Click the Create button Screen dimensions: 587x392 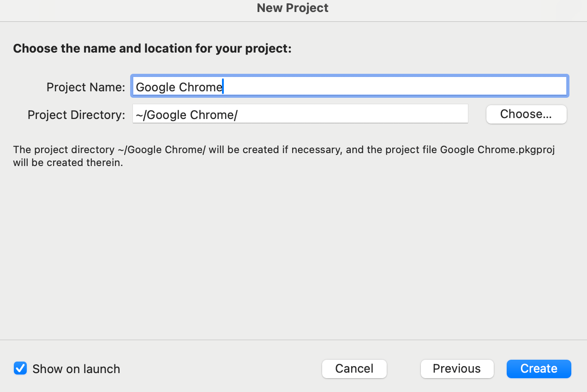pyautogui.click(x=539, y=368)
